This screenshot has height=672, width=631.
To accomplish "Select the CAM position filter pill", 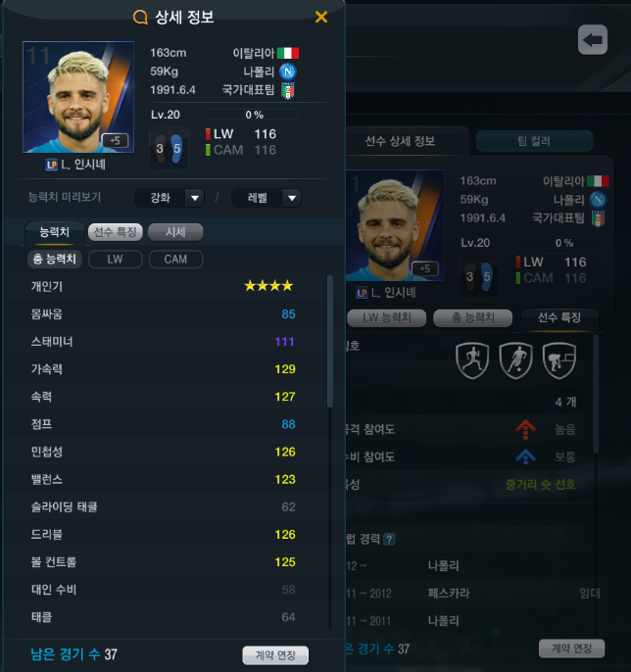I will pyautogui.click(x=175, y=260).
